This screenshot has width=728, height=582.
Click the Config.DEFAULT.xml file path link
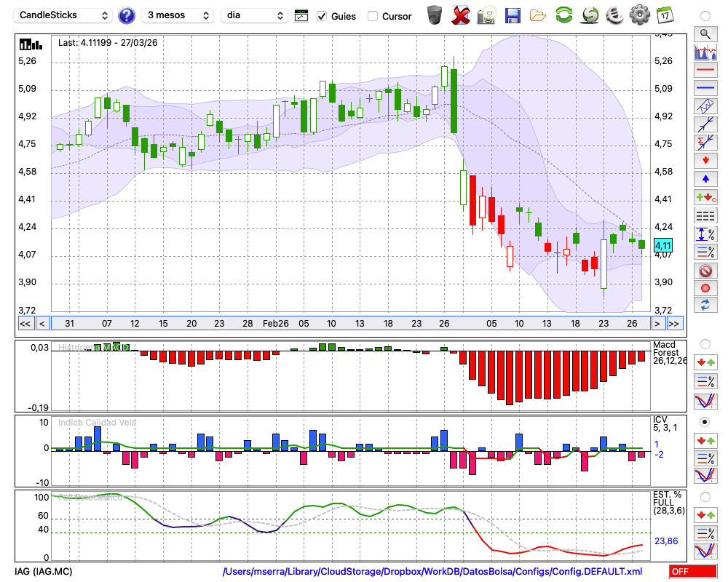tap(432, 572)
